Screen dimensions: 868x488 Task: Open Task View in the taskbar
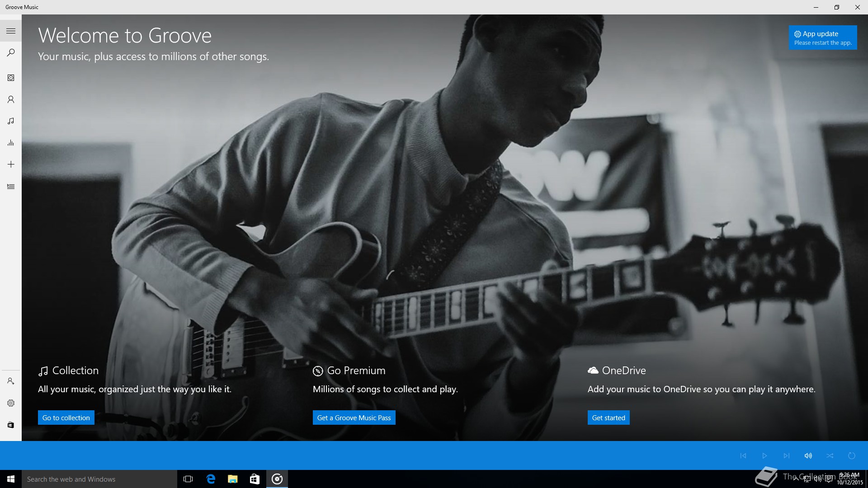click(x=188, y=479)
